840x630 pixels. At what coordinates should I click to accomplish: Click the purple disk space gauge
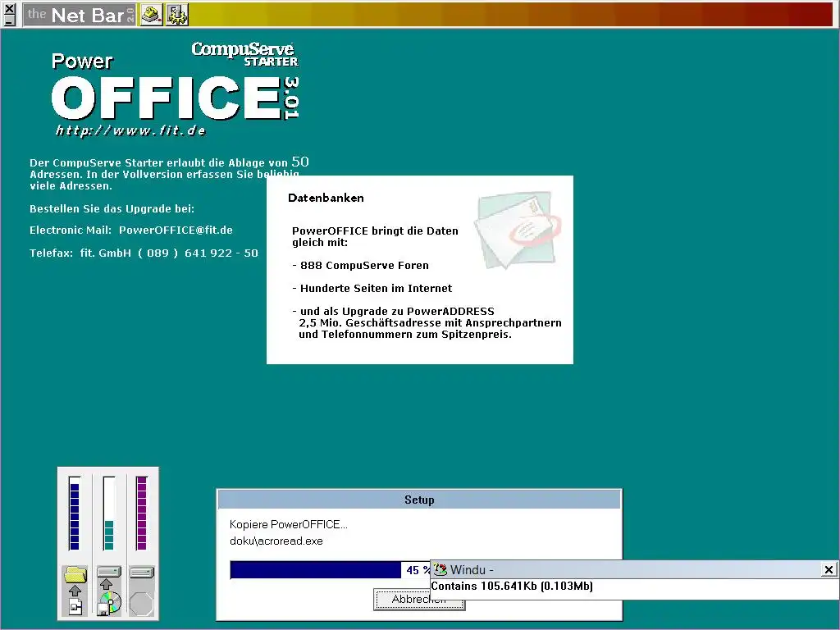[141, 514]
